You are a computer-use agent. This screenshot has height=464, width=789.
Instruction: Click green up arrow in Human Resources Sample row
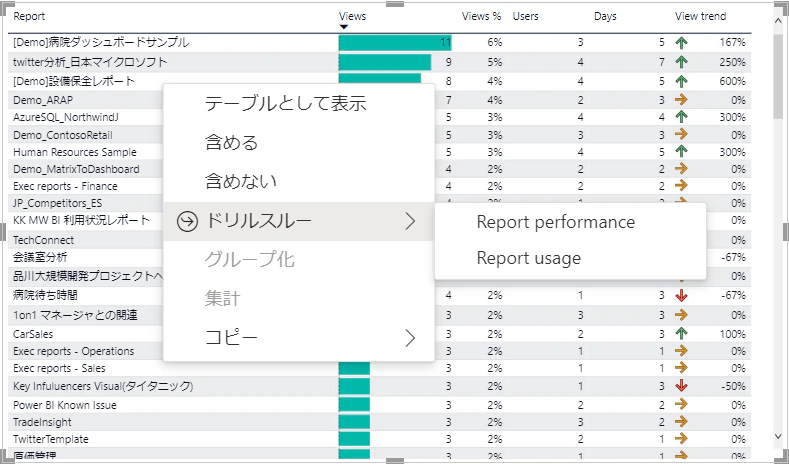point(681,151)
